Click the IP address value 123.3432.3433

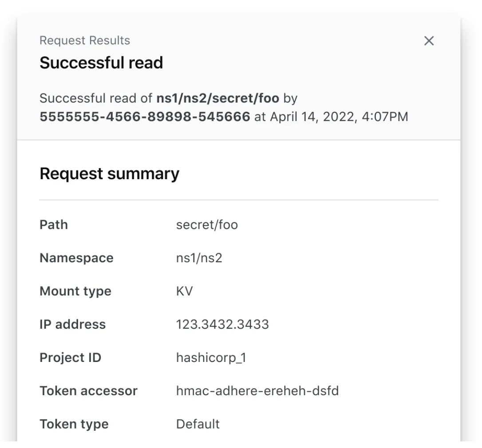coord(222,324)
